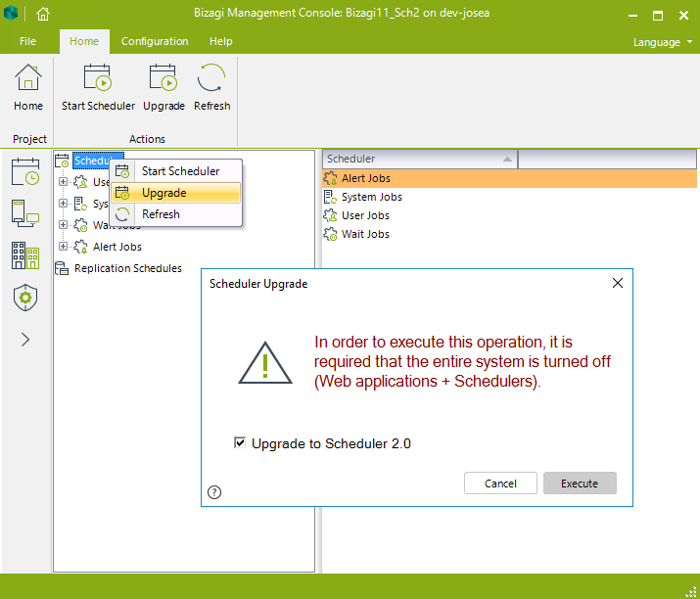Open the Language dropdown

point(663,42)
